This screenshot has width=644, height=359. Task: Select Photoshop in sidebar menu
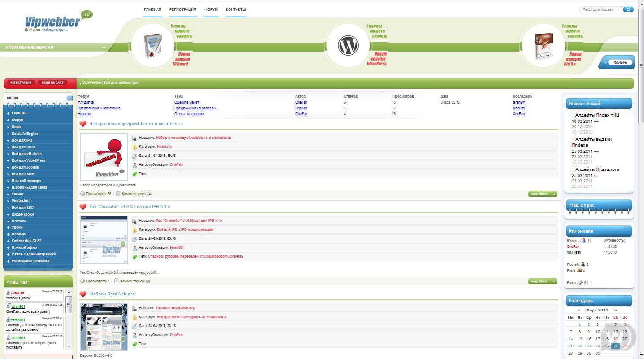21,201
